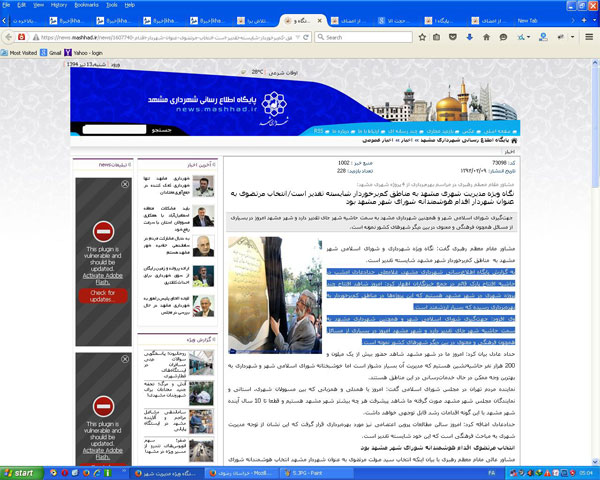The image size is (600, 480).
Task: Open the Tools menu
Action: coord(112,5)
